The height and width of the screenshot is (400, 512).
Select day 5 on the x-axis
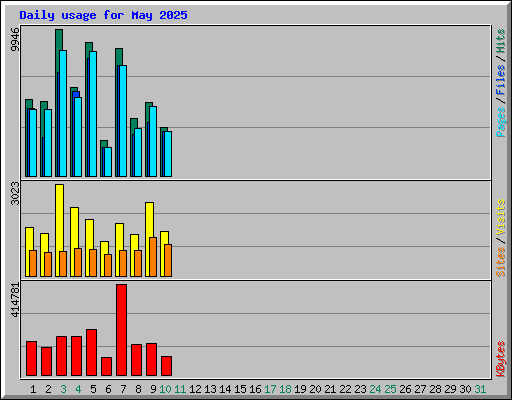coord(93,389)
